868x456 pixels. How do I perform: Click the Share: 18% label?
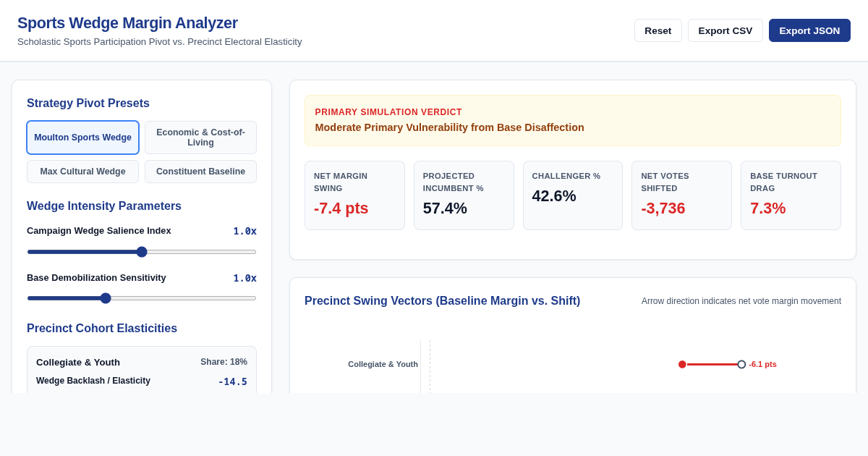click(224, 362)
